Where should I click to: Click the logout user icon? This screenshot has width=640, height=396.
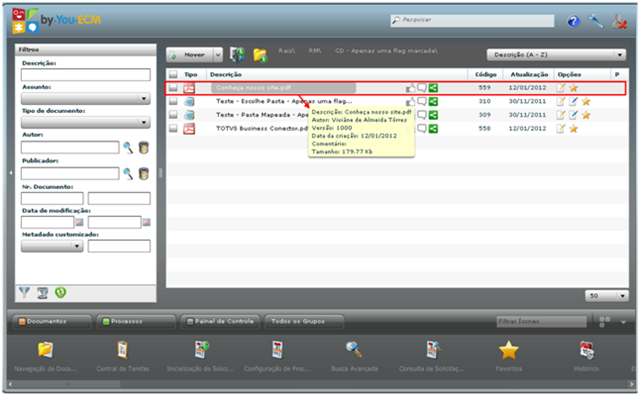[x=619, y=21]
